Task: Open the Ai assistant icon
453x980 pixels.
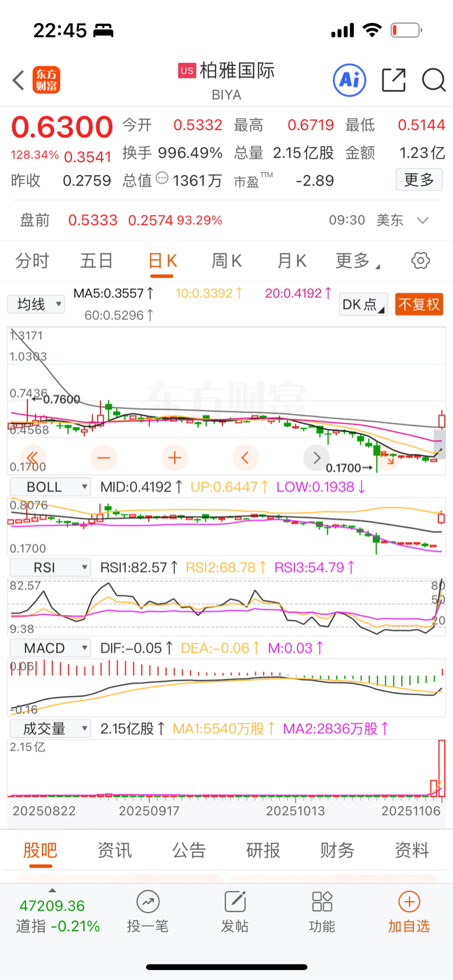Action: click(350, 80)
